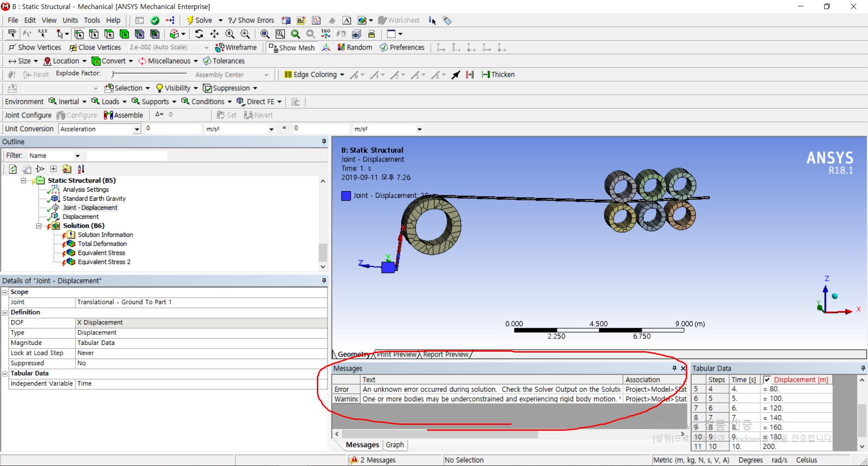Viewport: 868px width, 466px height.
Task: Click the Label tool icon
Action: (12, 34)
